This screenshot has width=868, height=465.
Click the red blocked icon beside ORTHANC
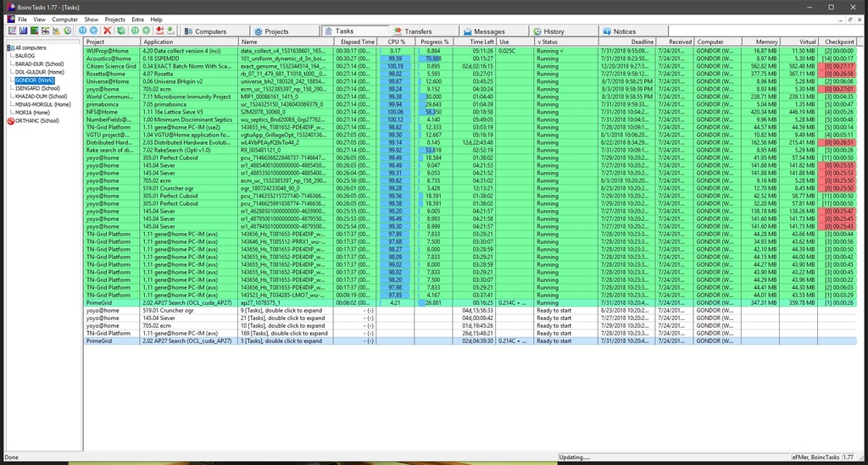(x=10, y=121)
